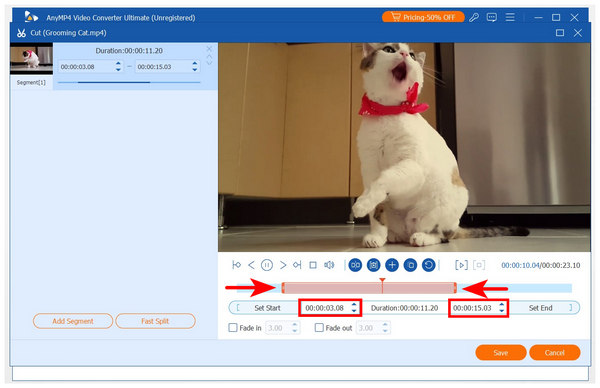Decrease the segment list end time stepper
Viewport: 600px width, 388px height.
click(x=195, y=69)
